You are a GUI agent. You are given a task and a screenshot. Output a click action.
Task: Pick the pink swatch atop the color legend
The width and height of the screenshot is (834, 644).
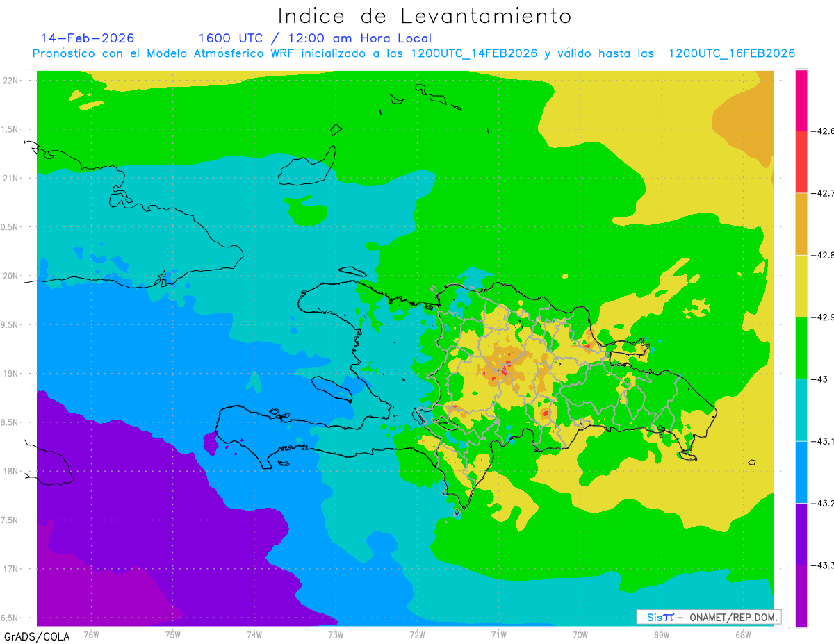(801, 100)
